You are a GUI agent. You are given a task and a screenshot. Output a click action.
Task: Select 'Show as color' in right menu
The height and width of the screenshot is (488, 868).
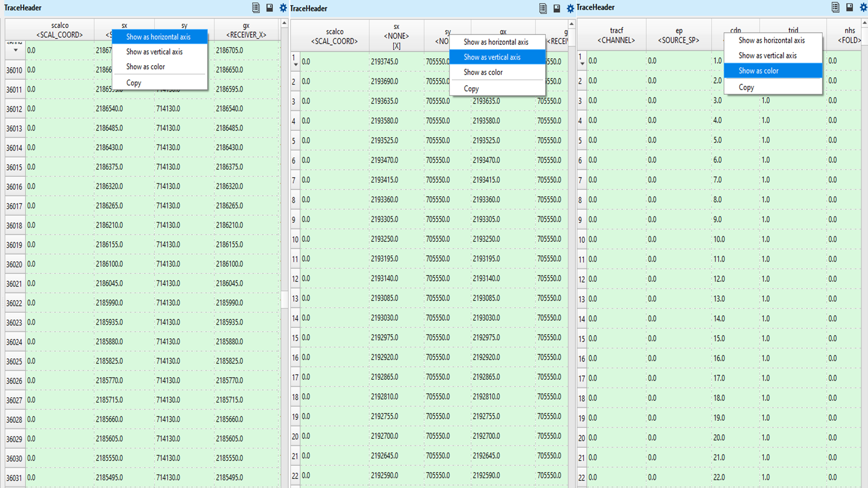759,71
